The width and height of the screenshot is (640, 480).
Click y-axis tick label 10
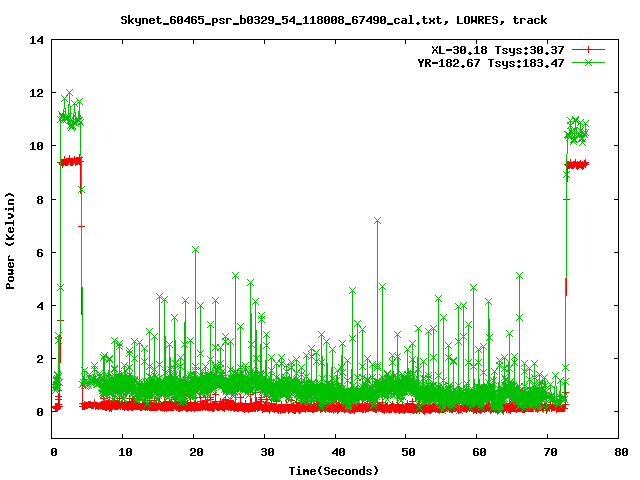[x=36, y=146]
